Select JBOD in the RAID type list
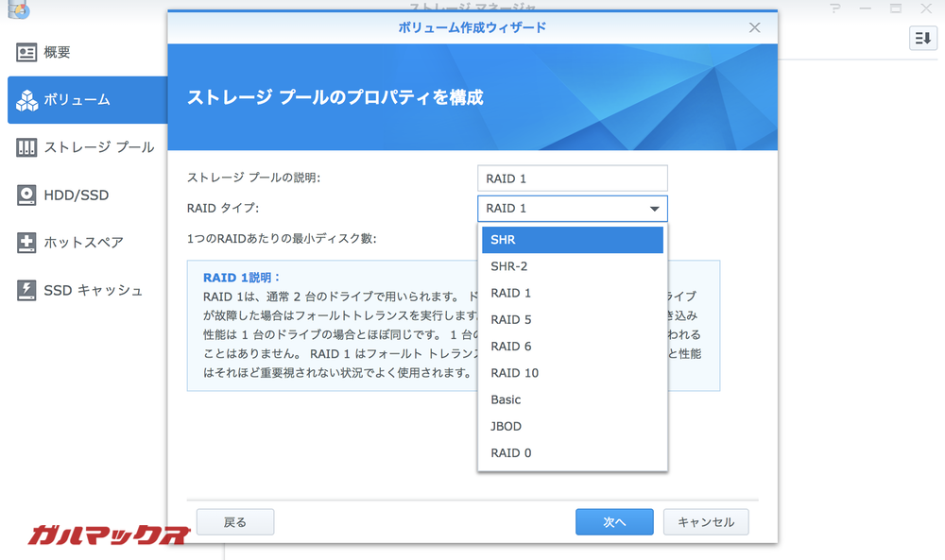This screenshot has height=560, width=945. coord(572,426)
